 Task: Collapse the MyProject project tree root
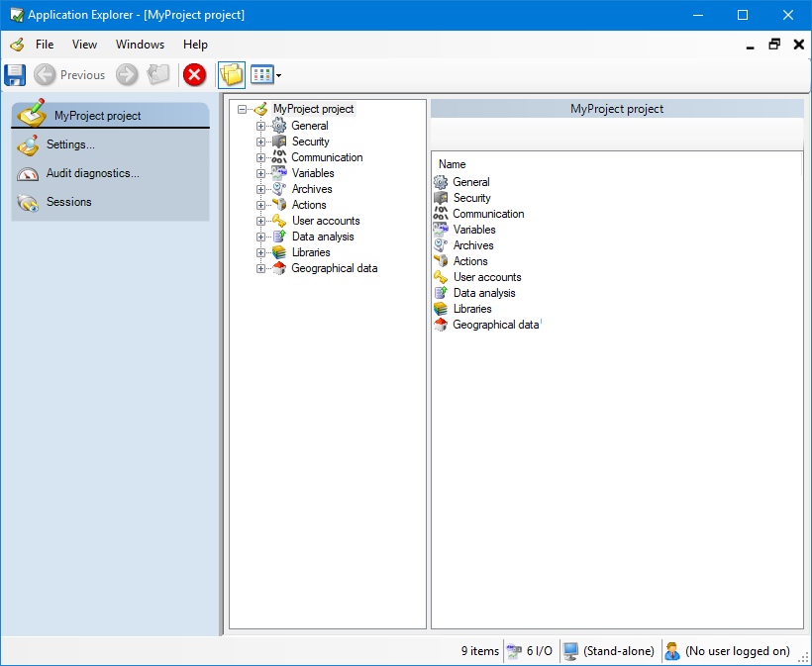click(242, 109)
